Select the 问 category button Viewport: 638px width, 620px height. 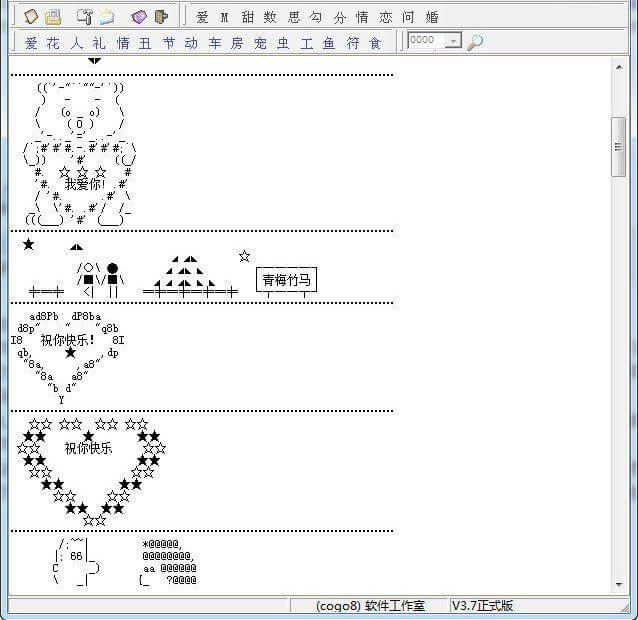tap(408, 17)
